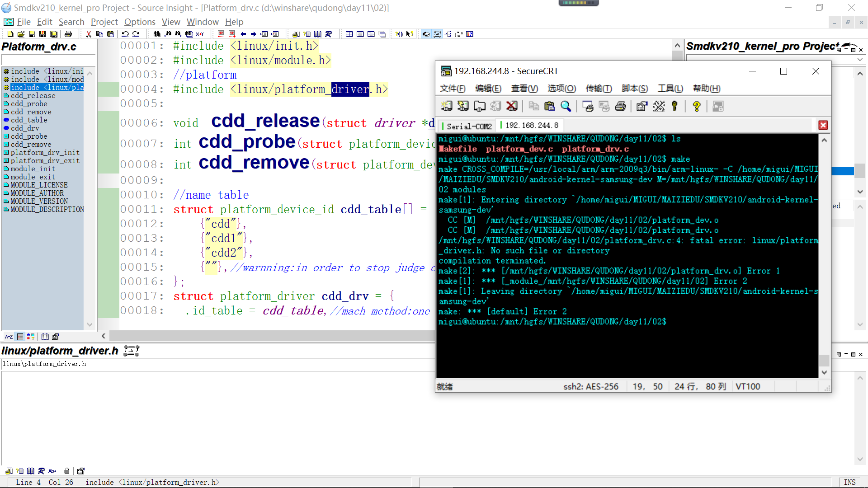Image resolution: width=868 pixels, height=488 pixels.
Task: Click the blue Go Back arrow icon
Action: coord(243,34)
